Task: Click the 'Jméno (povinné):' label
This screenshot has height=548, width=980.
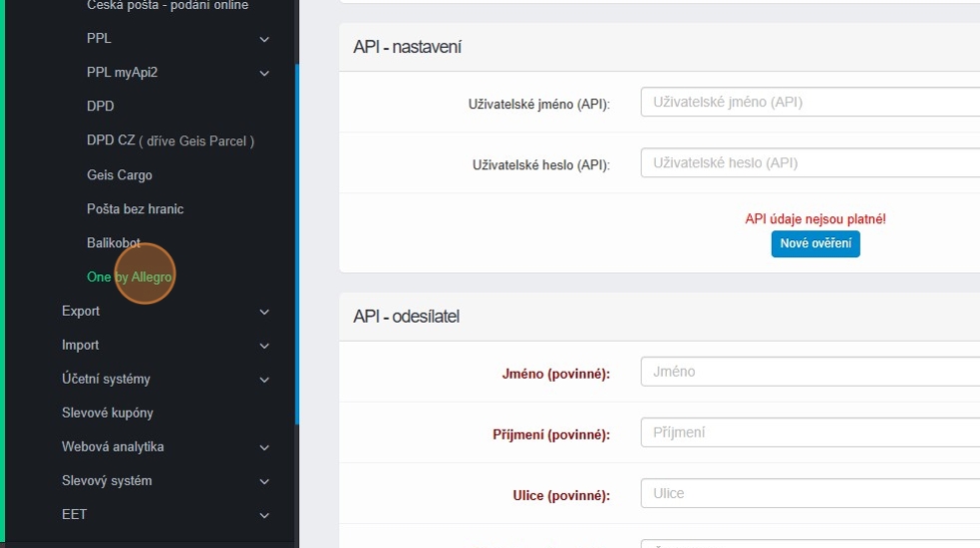Action: click(x=555, y=374)
